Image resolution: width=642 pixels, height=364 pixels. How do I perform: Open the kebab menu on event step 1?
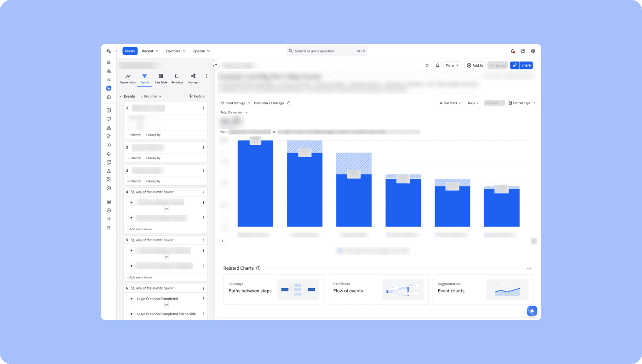click(x=202, y=107)
